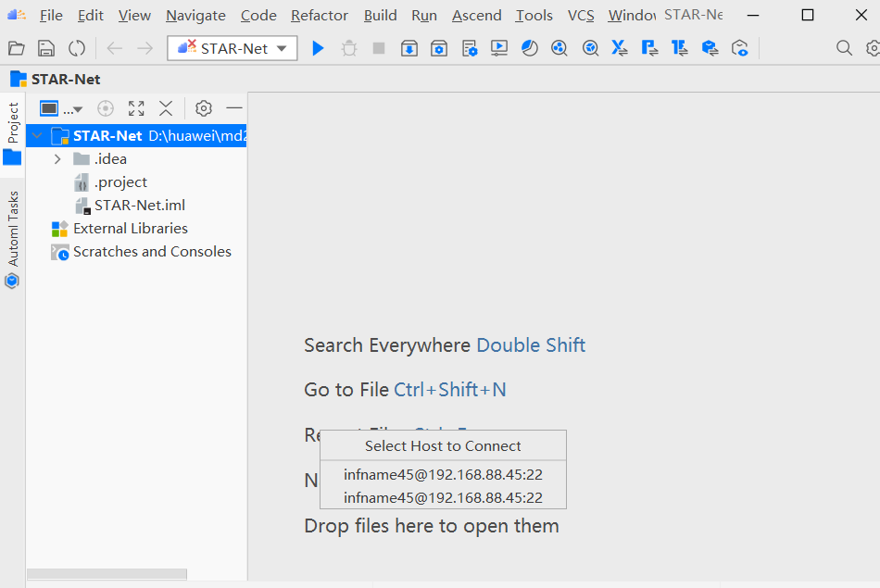The height and width of the screenshot is (588, 880).
Task: Click the Select Opened File target icon
Action: point(106,108)
